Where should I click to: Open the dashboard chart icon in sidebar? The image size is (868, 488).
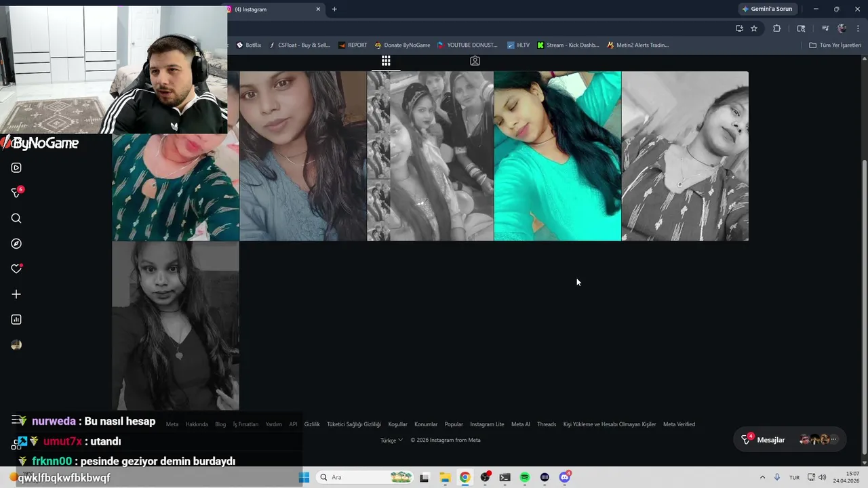click(x=16, y=319)
